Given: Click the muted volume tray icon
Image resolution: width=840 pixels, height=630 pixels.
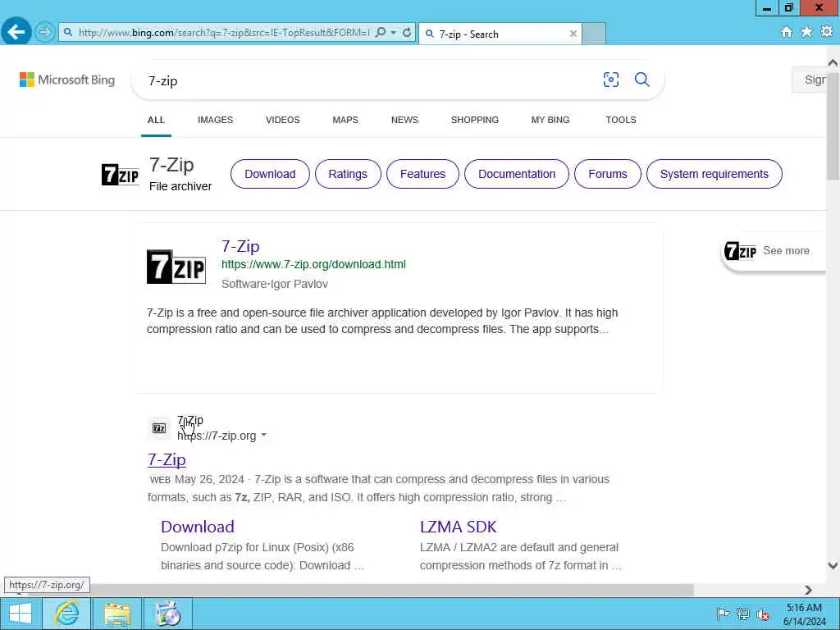Looking at the screenshot, I should [762, 614].
